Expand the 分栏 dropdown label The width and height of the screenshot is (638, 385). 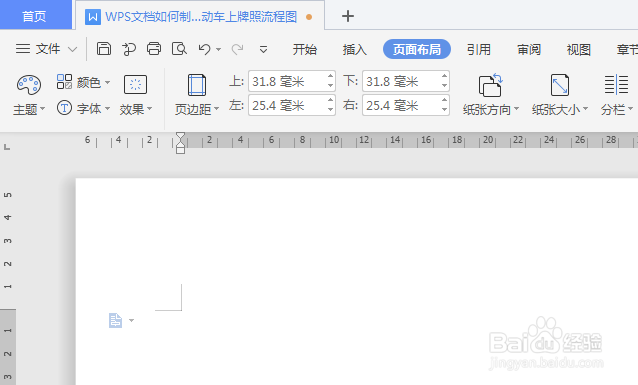(x=617, y=109)
